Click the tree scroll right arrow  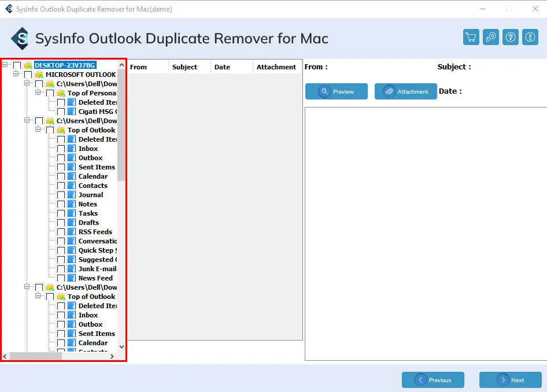pyautogui.click(x=112, y=356)
